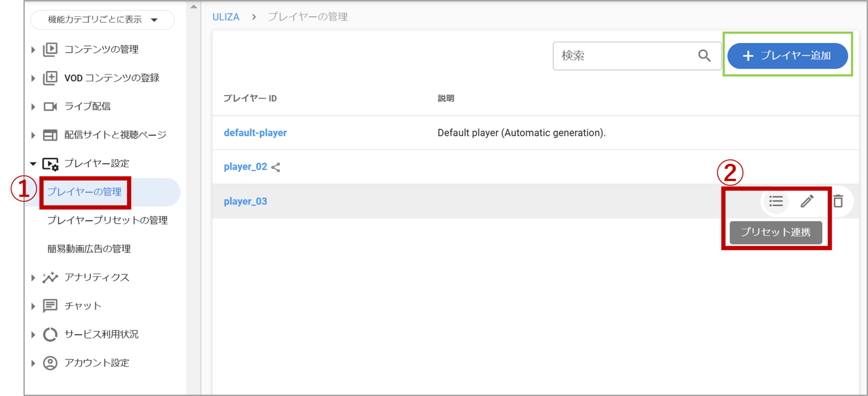This screenshot has width=868, height=396.
Task: Select アナリティクス menu label
Action: coord(97,277)
